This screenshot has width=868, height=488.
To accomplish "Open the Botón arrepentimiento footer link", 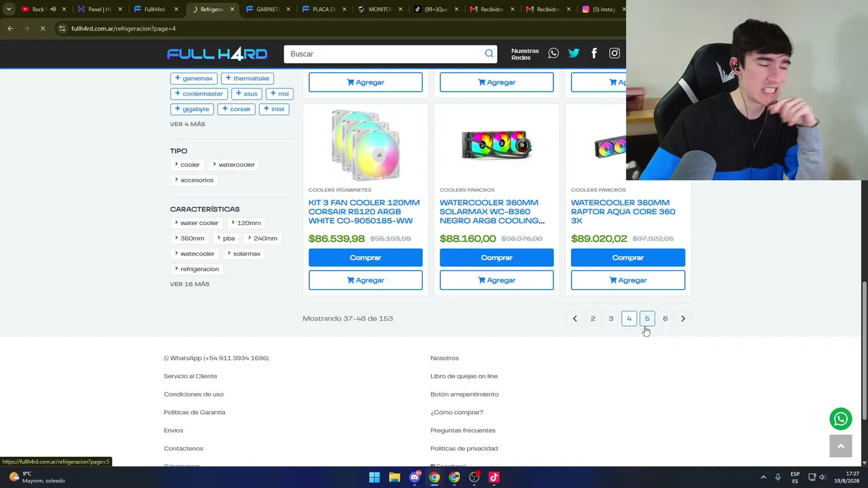I will click(465, 394).
